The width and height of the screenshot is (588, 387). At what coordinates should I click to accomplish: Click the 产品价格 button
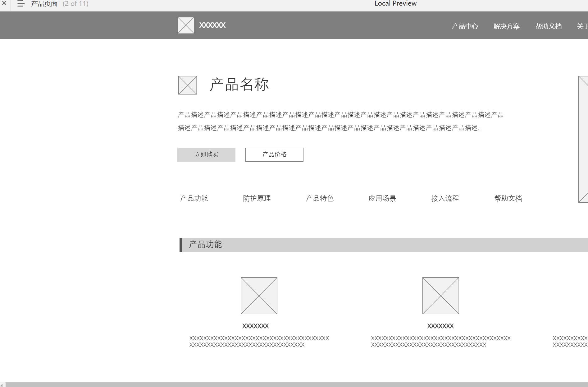pos(274,154)
